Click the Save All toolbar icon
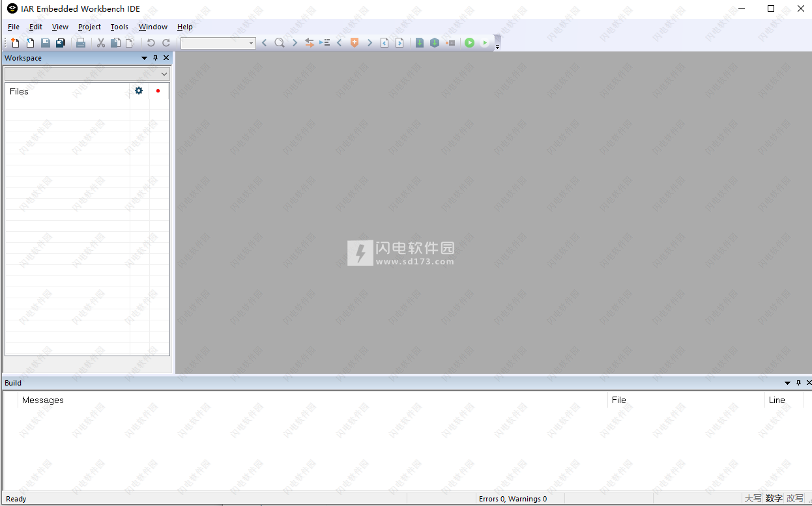This screenshot has height=506, width=812. pos(61,43)
